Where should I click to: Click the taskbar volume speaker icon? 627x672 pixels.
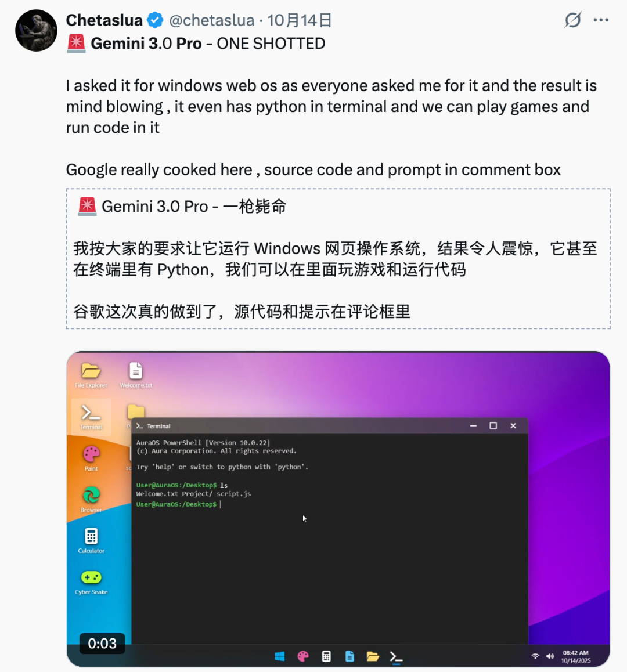550,656
